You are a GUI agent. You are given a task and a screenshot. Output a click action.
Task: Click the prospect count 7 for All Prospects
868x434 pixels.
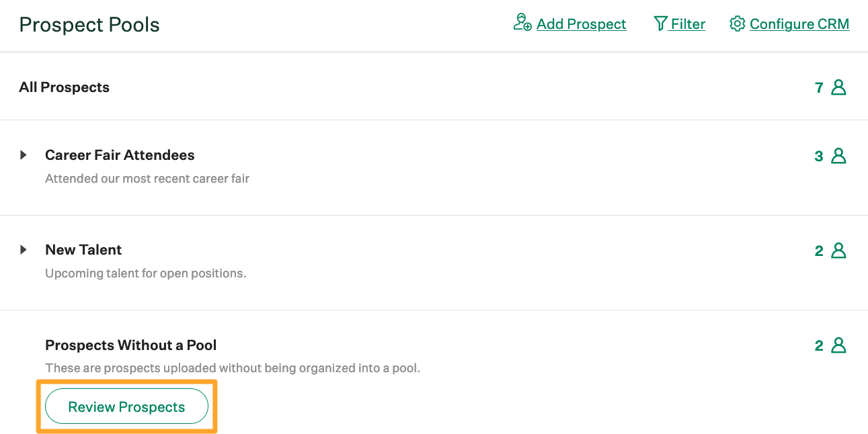pyautogui.click(x=818, y=87)
